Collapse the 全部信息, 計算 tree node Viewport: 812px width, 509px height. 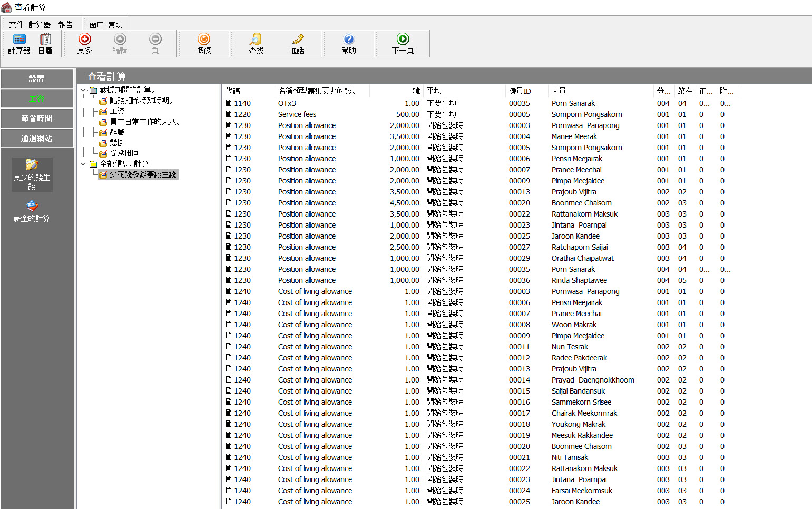83,164
